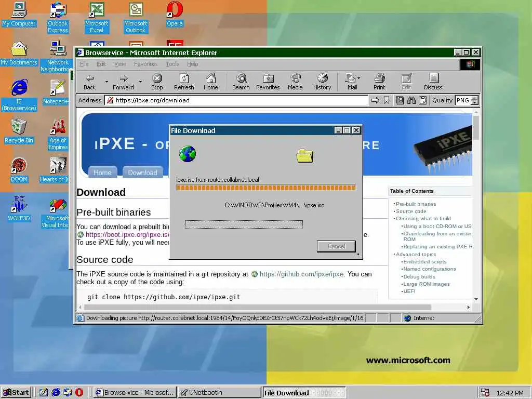
Task: Open Opera desktop shortcut
Action: pos(175,14)
